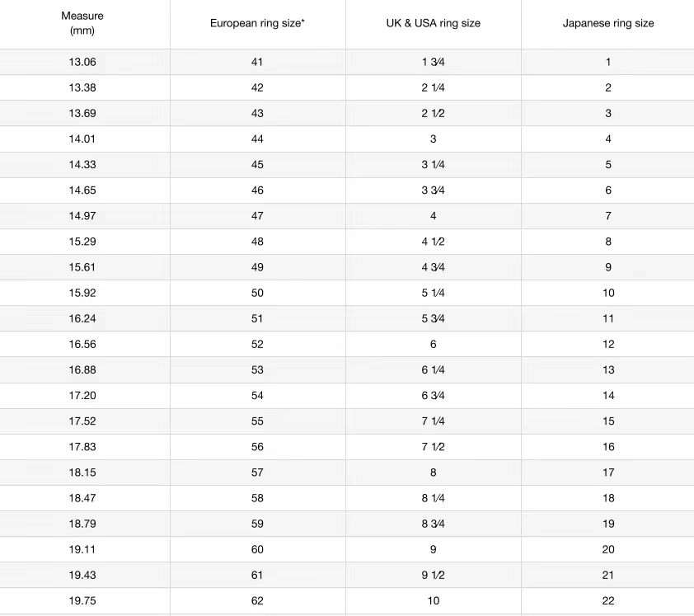Viewport: 694px width, 616px height.
Task: Select the 15.29 measure value
Action: pyautogui.click(x=81, y=242)
